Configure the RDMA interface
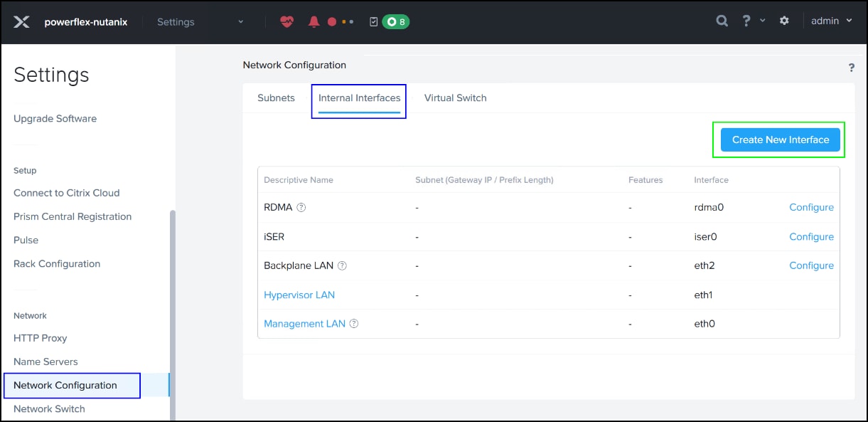 click(x=811, y=208)
